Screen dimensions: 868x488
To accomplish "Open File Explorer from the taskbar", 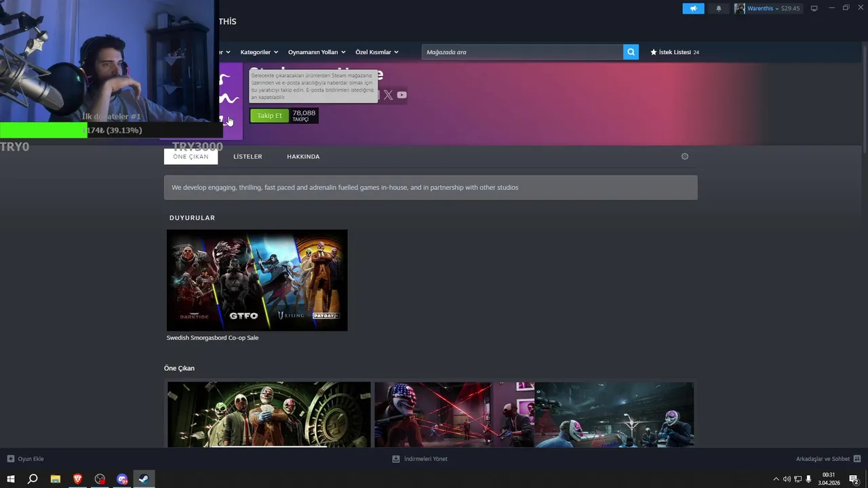I will (x=56, y=479).
